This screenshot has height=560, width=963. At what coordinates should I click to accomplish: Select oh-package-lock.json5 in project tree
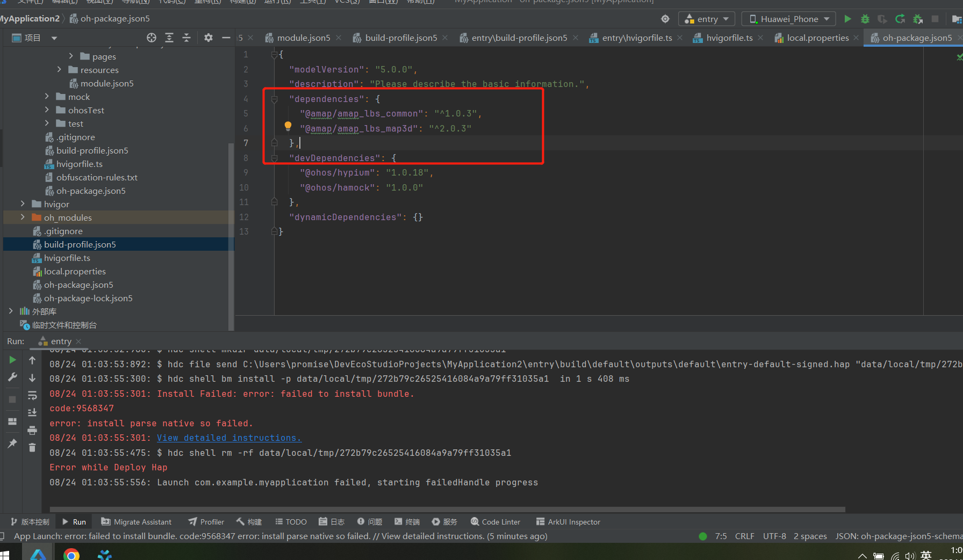tap(88, 298)
